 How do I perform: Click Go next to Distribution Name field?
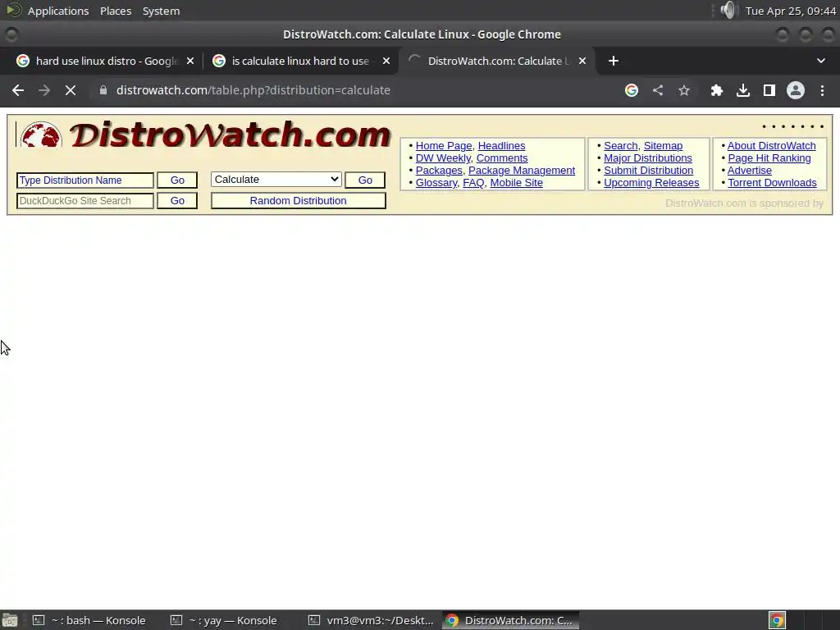pos(177,180)
